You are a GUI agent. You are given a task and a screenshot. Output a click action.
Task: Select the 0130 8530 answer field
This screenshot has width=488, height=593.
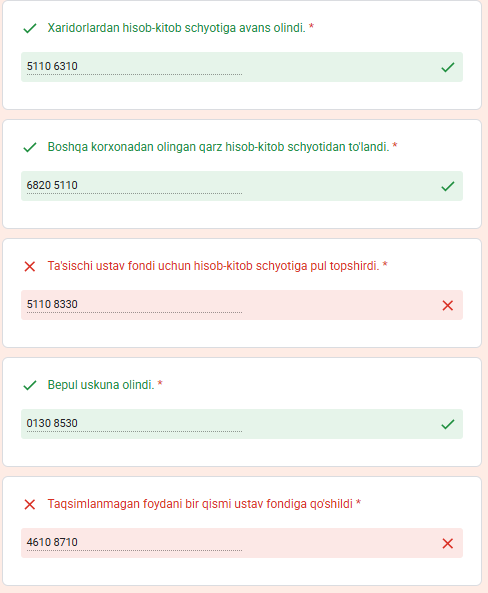pyautogui.click(x=242, y=424)
